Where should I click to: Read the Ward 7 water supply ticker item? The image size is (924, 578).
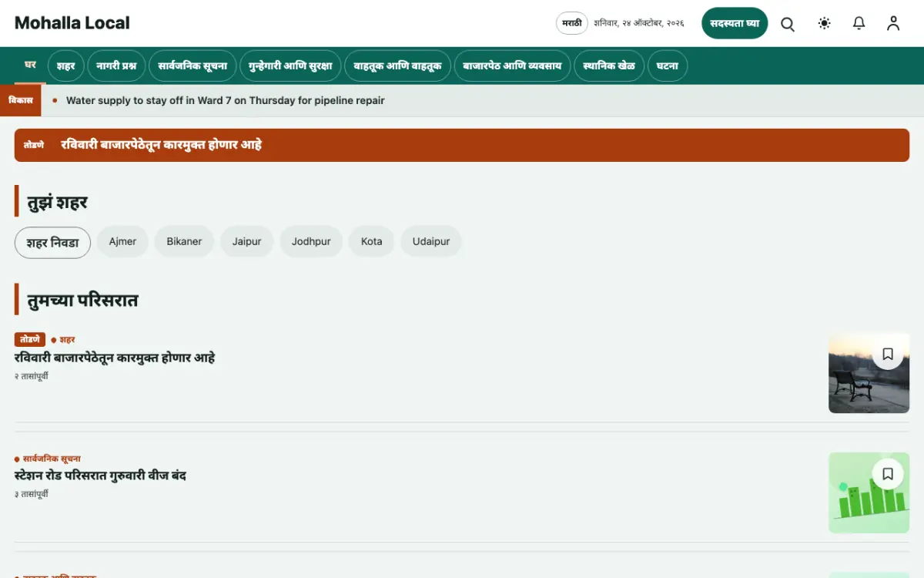[226, 100]
